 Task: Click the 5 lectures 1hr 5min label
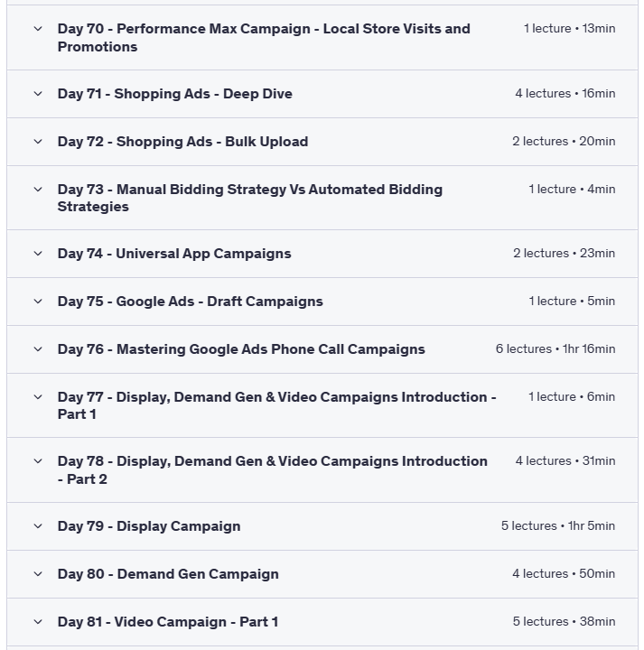point(558,526)
